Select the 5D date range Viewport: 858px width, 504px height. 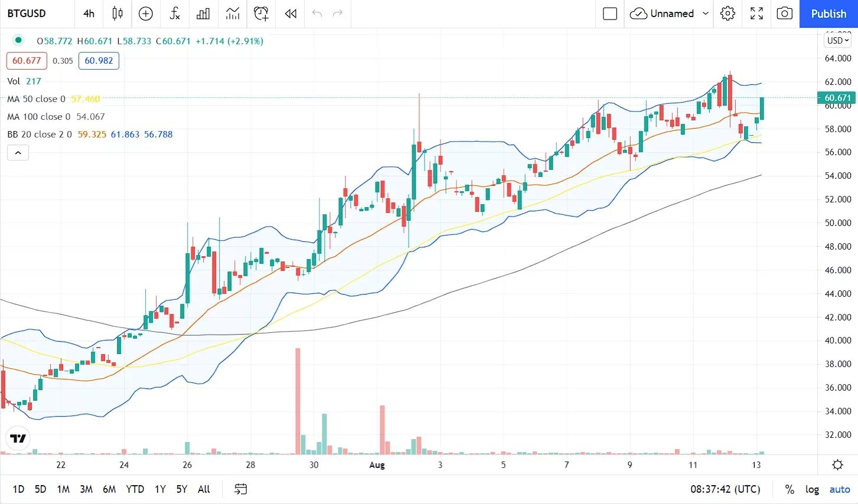pos(40,489)
